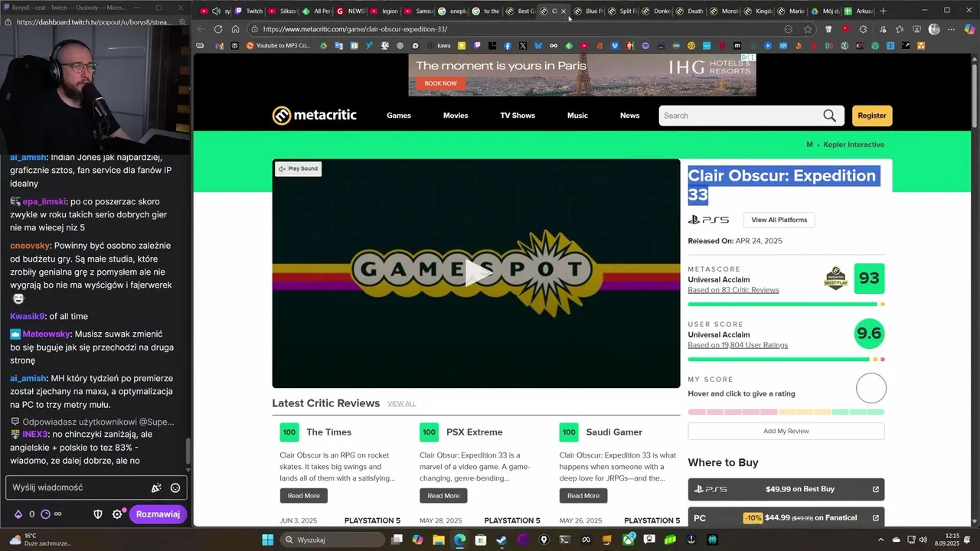Open Kepler Interactive publisher link

pos(854,144)
